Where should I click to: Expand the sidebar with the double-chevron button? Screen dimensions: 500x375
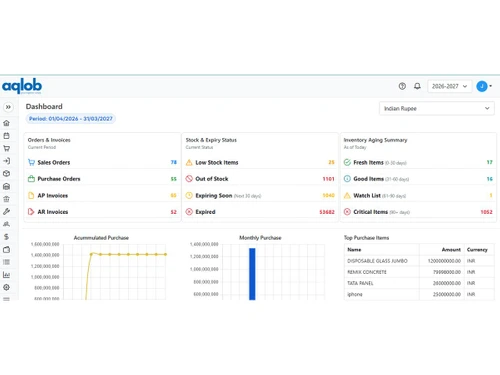point(8,107)
